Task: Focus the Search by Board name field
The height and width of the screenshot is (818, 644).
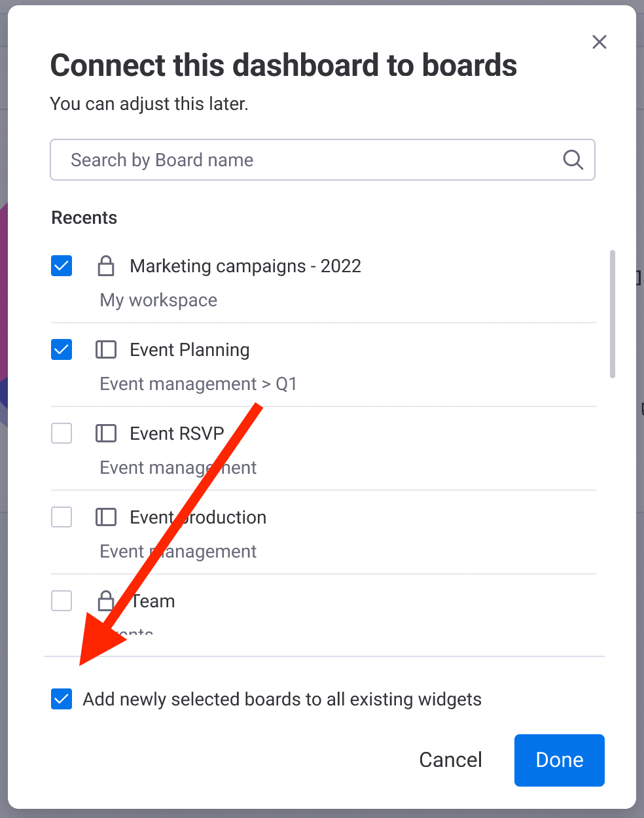Action: 322,160
